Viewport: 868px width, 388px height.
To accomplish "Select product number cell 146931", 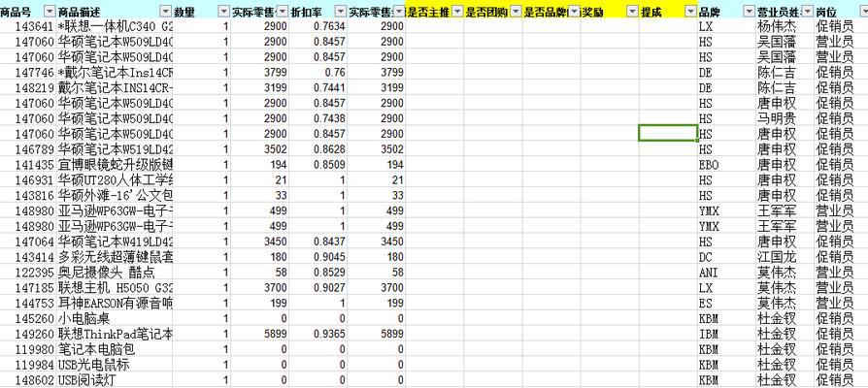I will click(28, 180).
